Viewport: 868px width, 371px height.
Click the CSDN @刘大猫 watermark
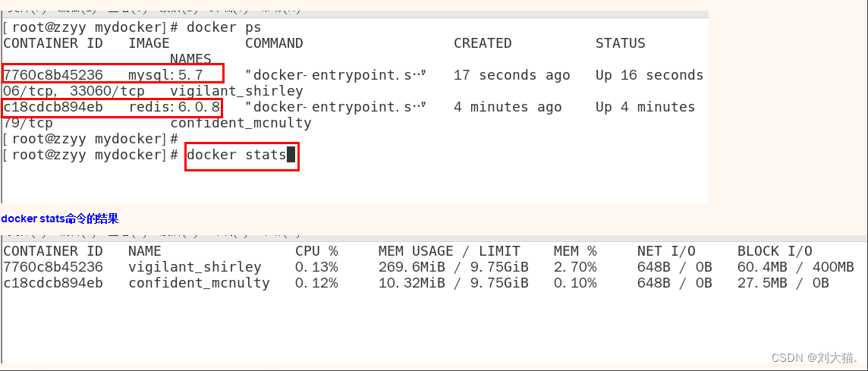pyautogui.click(x=813, y=357)
